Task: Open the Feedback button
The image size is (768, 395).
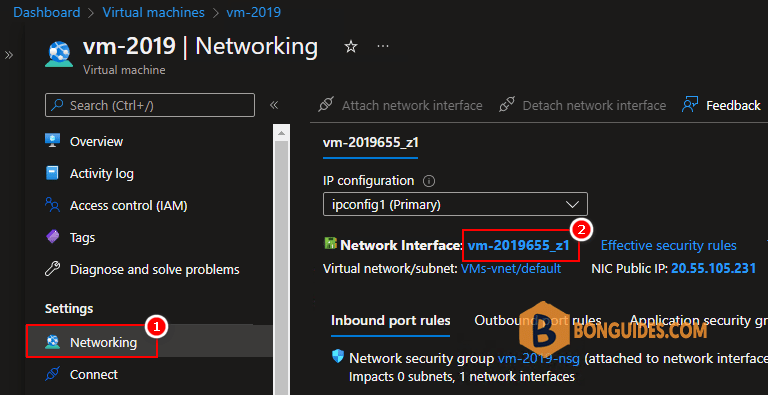Action: [x=721, y=105]
